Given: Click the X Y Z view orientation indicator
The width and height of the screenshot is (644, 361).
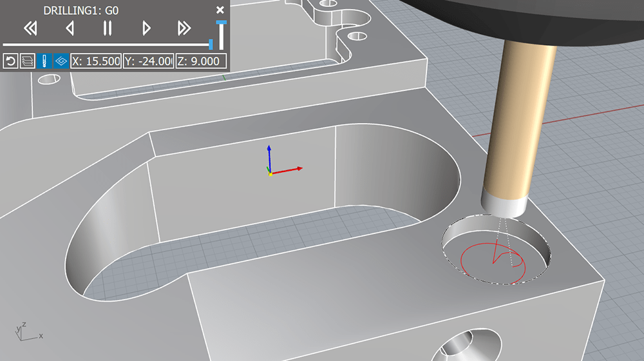Looking at the screenshot, I should pos(28,331).
